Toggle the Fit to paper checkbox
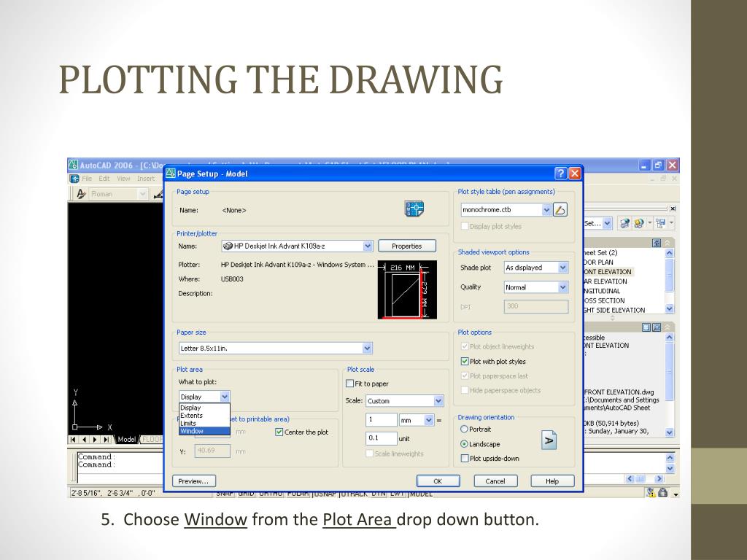 (x=350, y=384)
